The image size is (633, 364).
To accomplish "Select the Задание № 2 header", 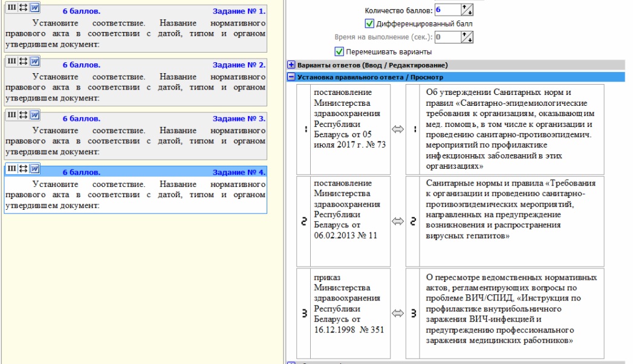I will click(x=239, y=65).
